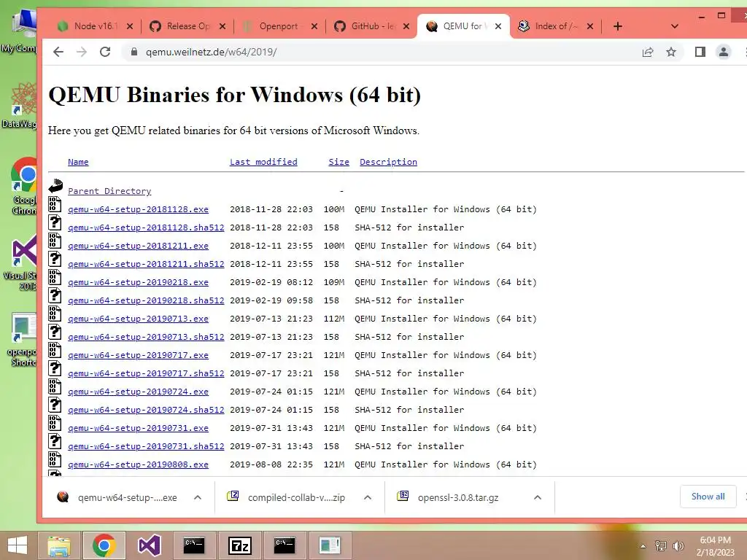Open qemu-w64-setup-20190724.sha512
Screen dimensions: 747x560
[x=146, y=410]
